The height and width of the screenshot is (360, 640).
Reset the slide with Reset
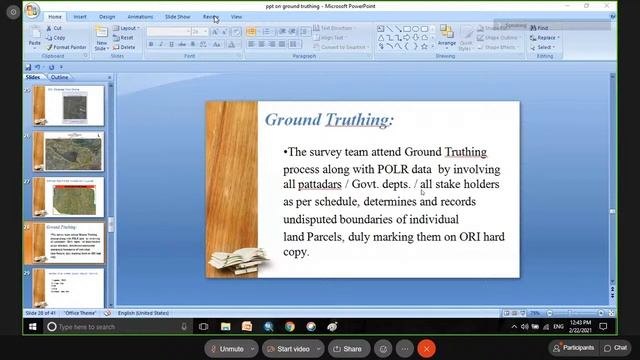[123, 38]
